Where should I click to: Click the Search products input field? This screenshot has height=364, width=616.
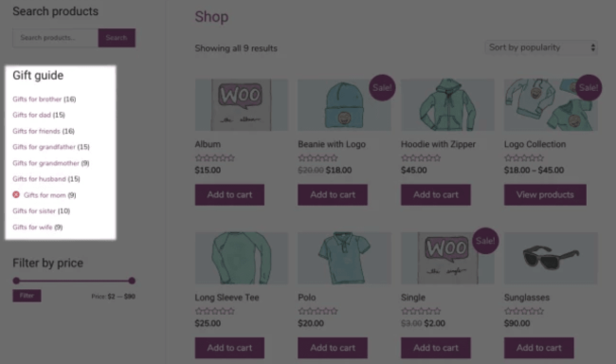coord(55,38)
